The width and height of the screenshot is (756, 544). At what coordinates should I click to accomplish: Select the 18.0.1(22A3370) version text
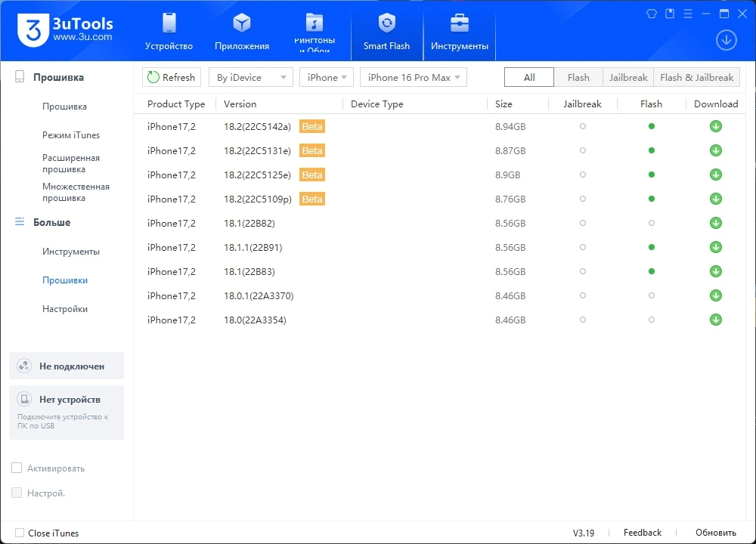click(259, 295)
